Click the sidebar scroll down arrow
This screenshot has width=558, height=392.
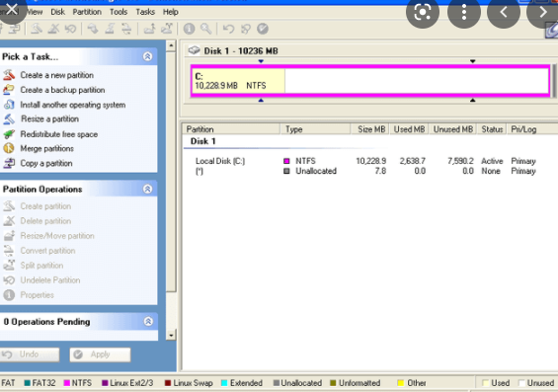click(x=171, y=335)
